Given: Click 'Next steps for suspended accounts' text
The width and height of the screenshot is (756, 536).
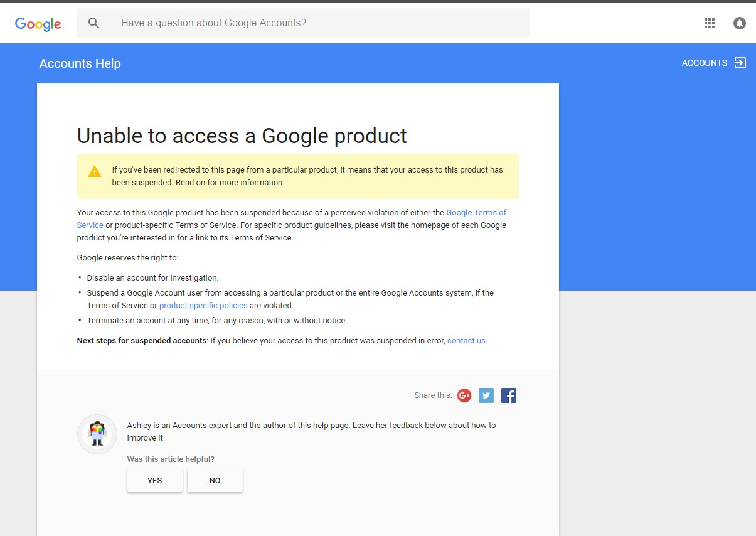Looking at the screenshot, I should [142, 340].
